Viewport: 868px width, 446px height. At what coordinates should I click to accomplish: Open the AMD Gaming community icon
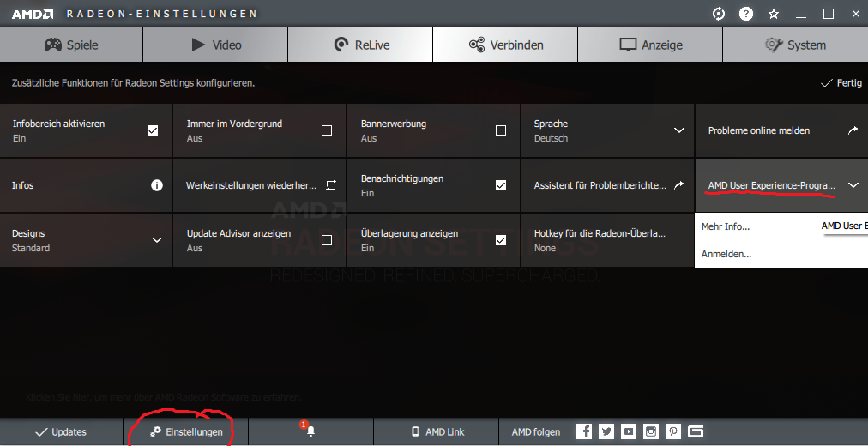[x=696, y=431]
